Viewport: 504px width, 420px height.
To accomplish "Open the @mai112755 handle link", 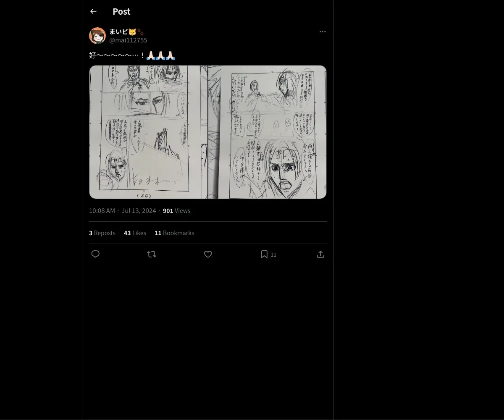I will click(x=128, y=40).
